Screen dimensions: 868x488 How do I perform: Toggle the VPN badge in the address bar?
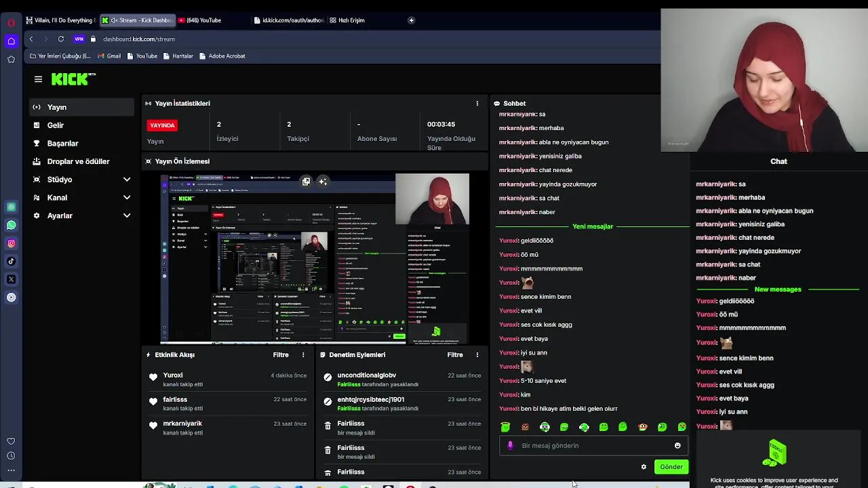coord(79,39)
